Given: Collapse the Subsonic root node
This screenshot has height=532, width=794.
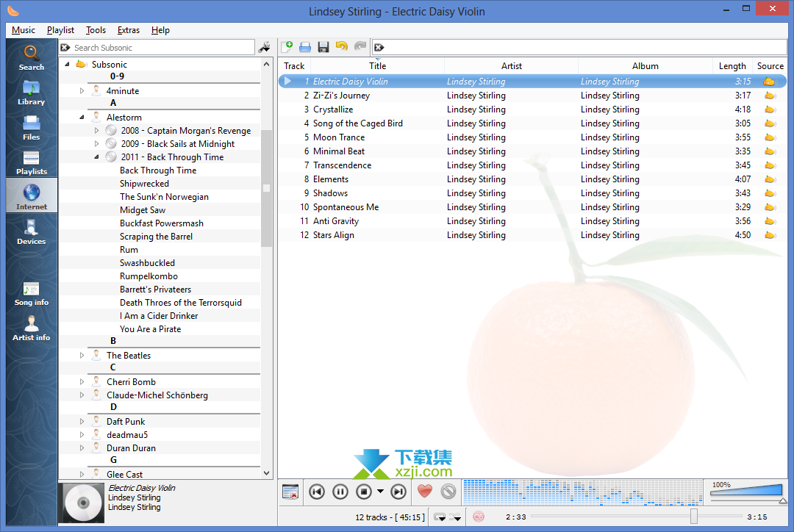Looking at the screenshot, I should [68, 64].
